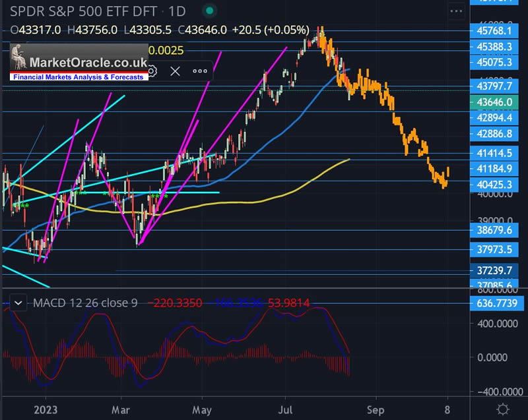The height and width of the screenshot is (420, 528).
Task: Select the 43797.7 price label
Action: pos(494,86)
